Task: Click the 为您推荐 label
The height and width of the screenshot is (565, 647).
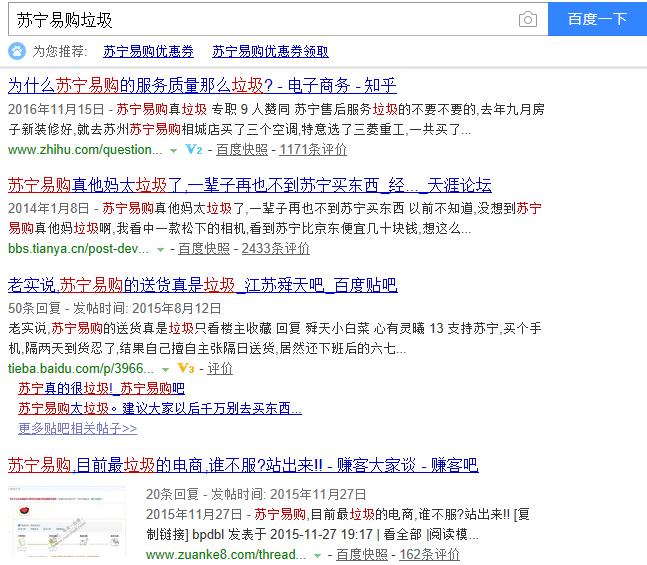Action: (x=60, y=52)
